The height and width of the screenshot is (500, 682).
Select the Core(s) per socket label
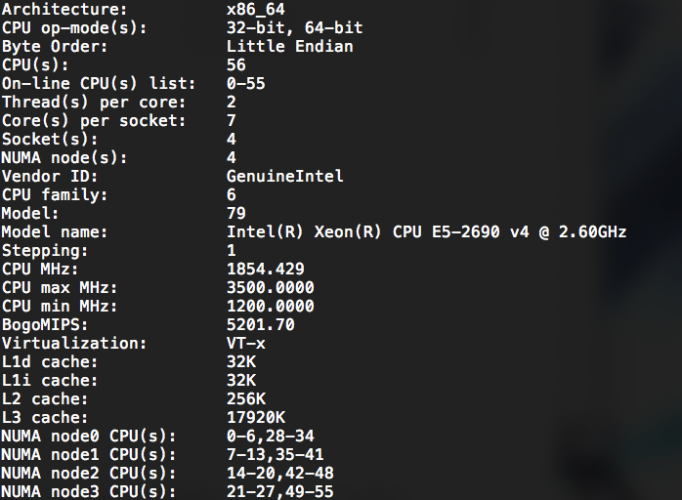click(x=94, y=121)
